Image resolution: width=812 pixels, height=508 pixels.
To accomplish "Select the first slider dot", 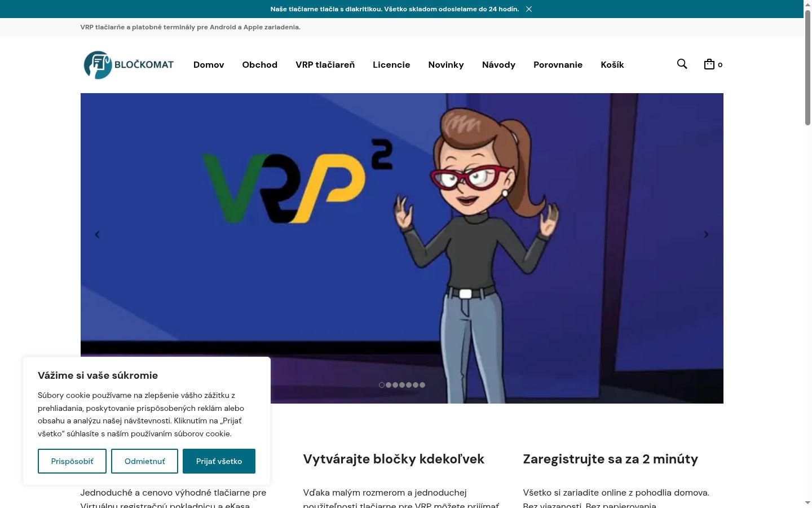I will point(382,385).
